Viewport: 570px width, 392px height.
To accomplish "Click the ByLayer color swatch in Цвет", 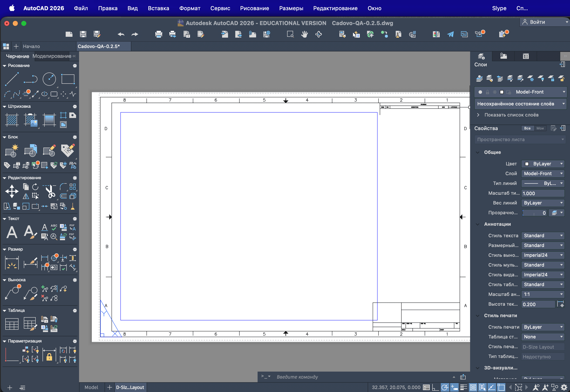I will pyautogui.click(x=527, y=164).
